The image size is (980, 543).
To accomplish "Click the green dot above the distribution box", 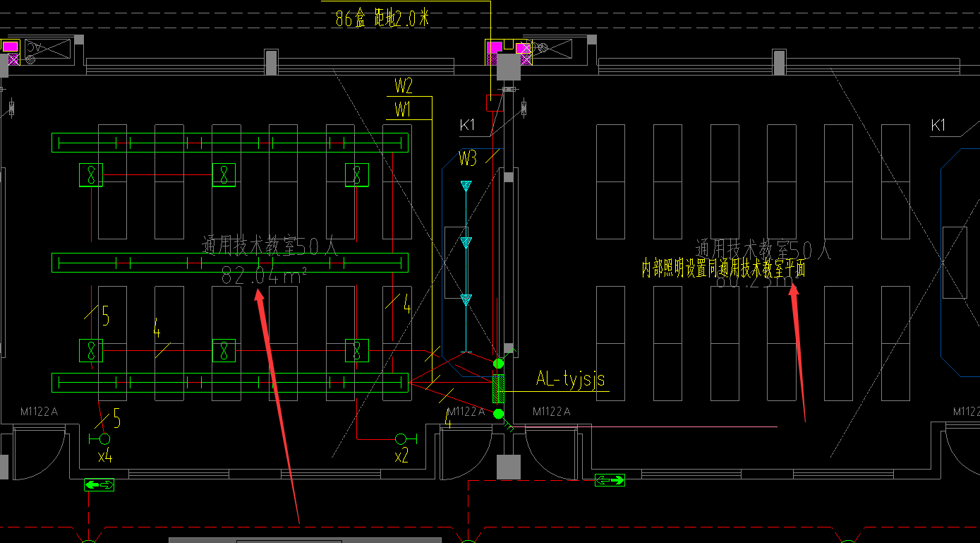I will tap(499, 364).
